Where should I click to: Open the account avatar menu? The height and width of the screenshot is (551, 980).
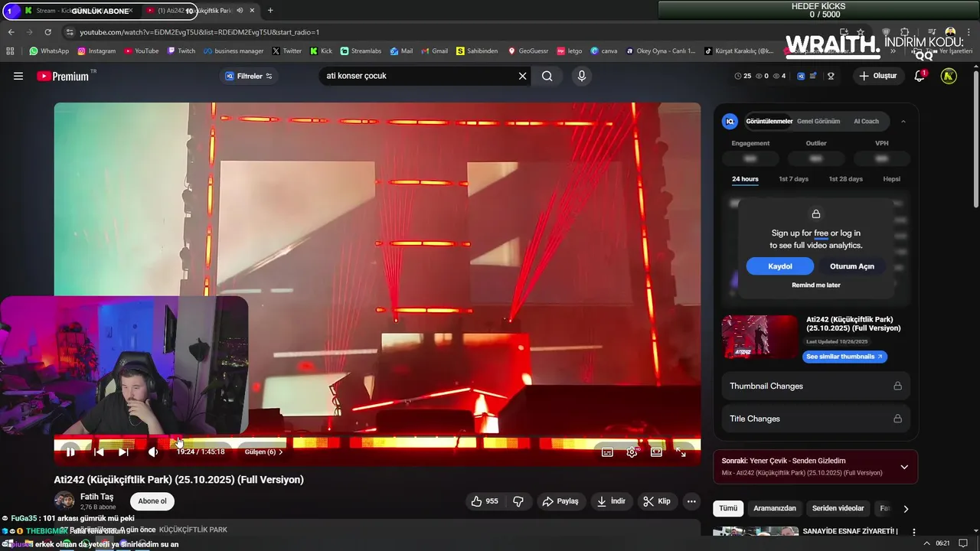949,76
